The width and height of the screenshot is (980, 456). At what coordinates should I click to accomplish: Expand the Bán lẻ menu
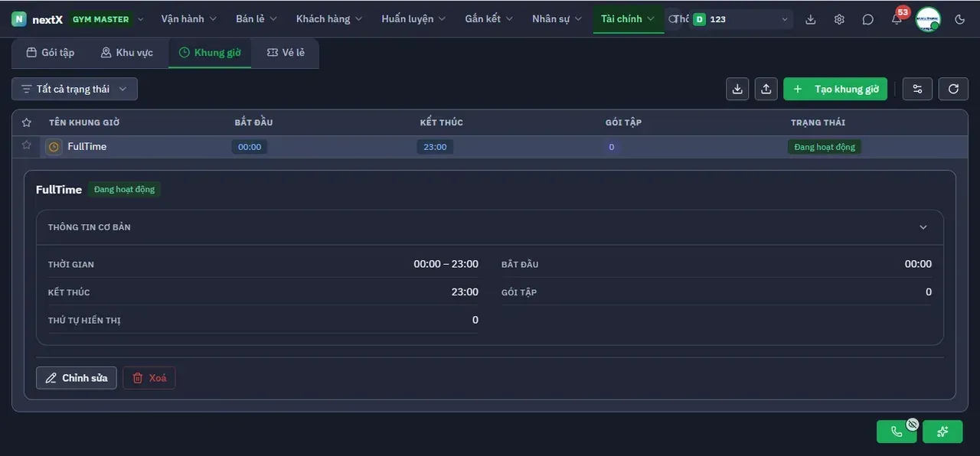point(256,19)
